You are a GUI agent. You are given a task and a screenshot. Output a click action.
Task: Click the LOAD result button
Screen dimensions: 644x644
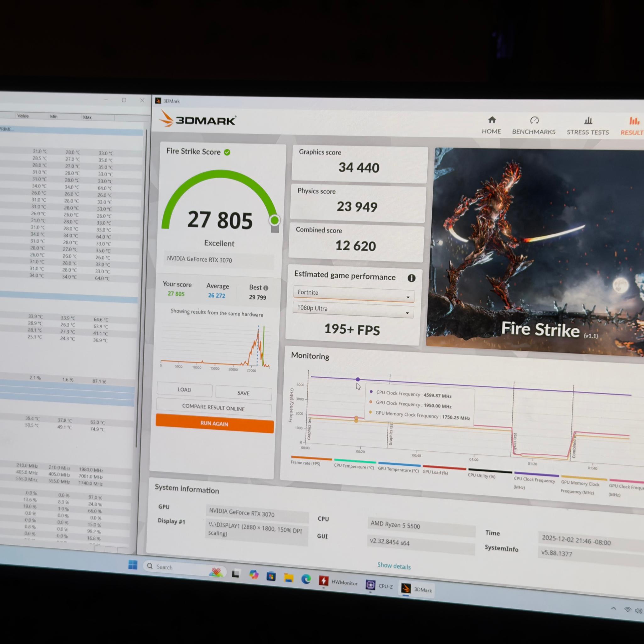tap(184, 390)
